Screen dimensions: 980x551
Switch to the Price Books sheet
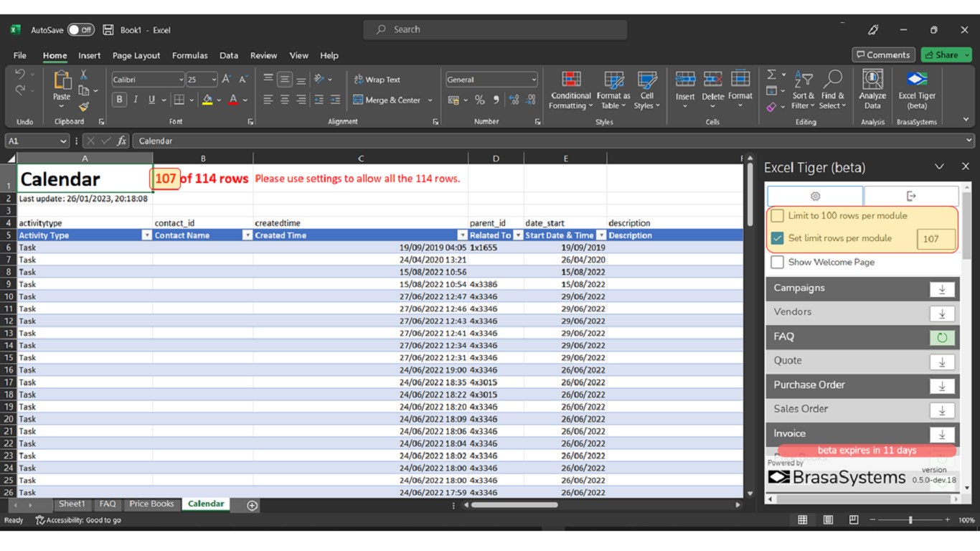coord(151,504)
